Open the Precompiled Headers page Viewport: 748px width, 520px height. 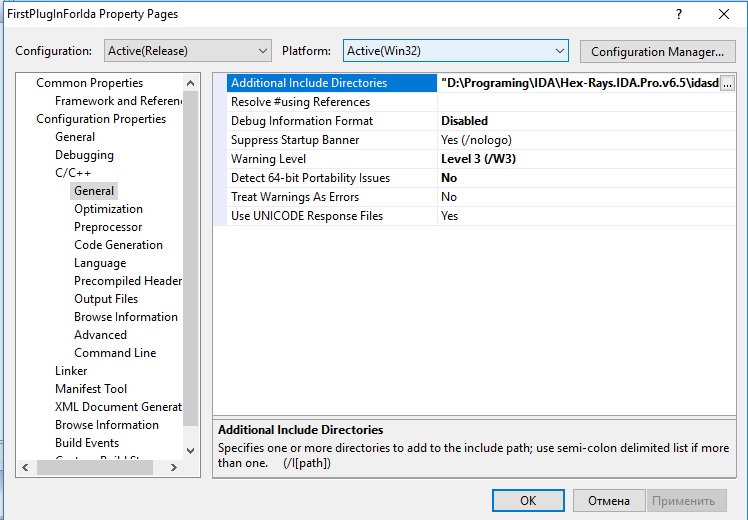coord(127,281)
